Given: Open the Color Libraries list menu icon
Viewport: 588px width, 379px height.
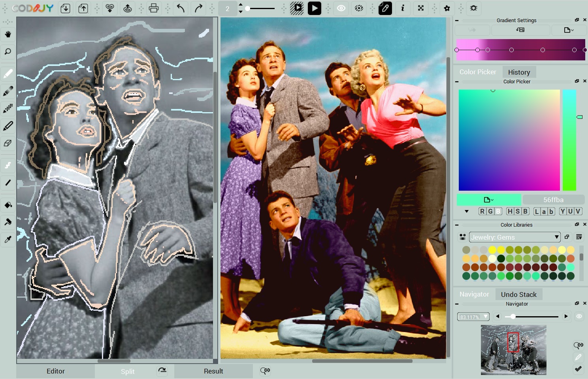Looking at the screenshot, I should click(x=579, y=237).
